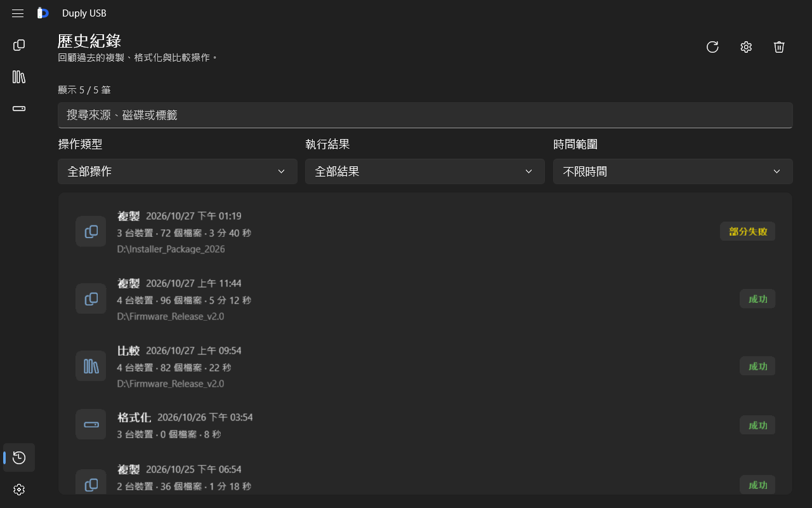812x508 pixels.
Task: Select the D:\Installer_Package_2026 path text
Action: [171, 249]
